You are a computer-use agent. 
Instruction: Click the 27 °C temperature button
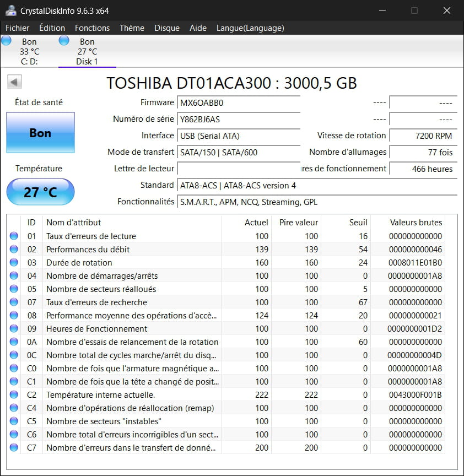[x=40, y=192]
